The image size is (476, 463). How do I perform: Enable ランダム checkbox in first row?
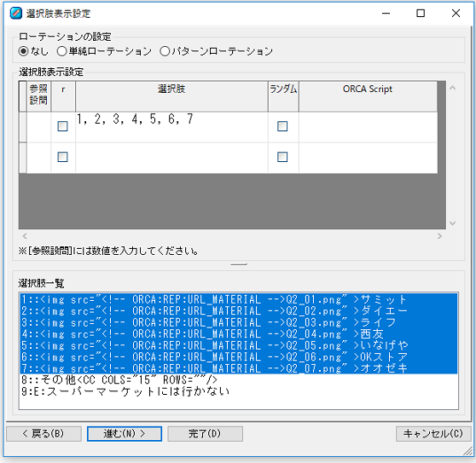point(282,126)
